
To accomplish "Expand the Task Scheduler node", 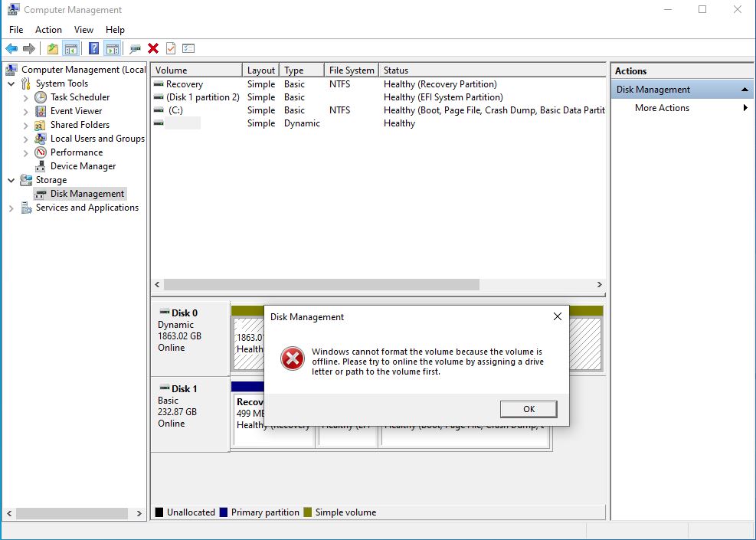I will (x=26, y=98).
